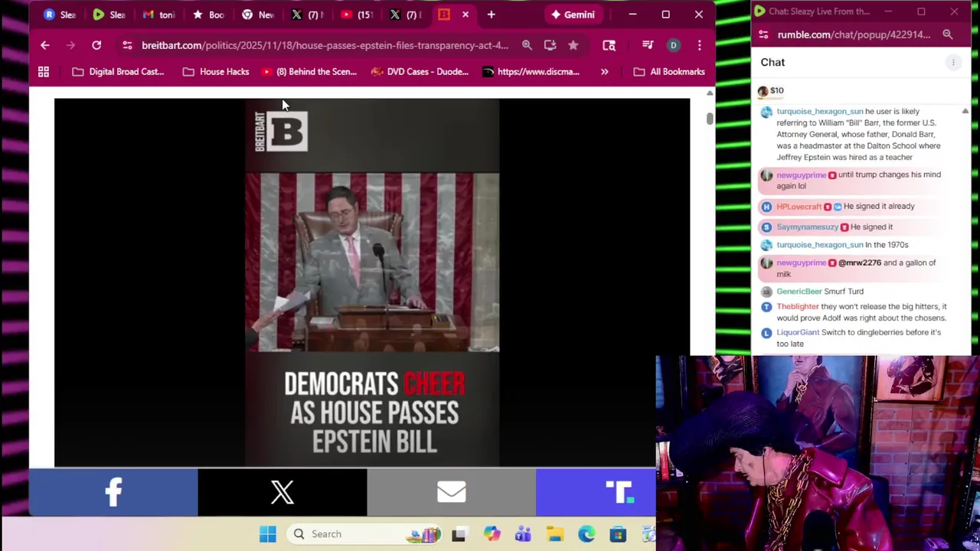Click the zoom icon in Rumble chat window
Viewport: 980px width, 551px height.
(x=947, y=34)
